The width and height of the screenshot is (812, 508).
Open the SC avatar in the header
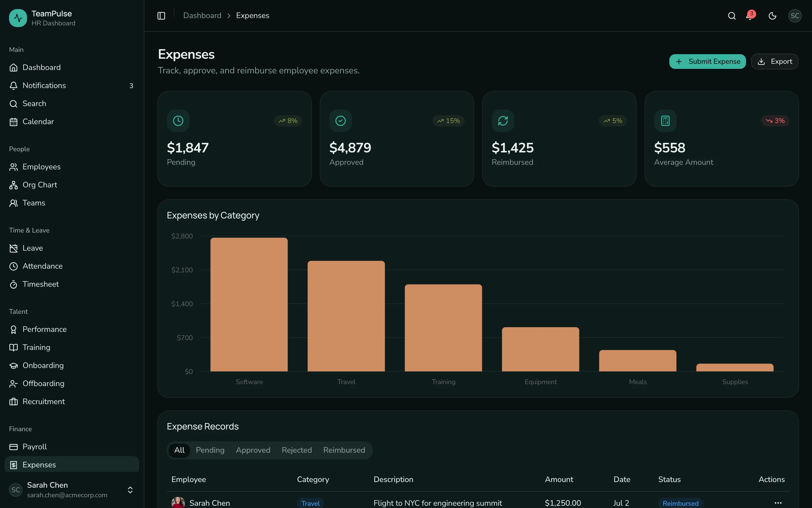click(x=795, y=16)
